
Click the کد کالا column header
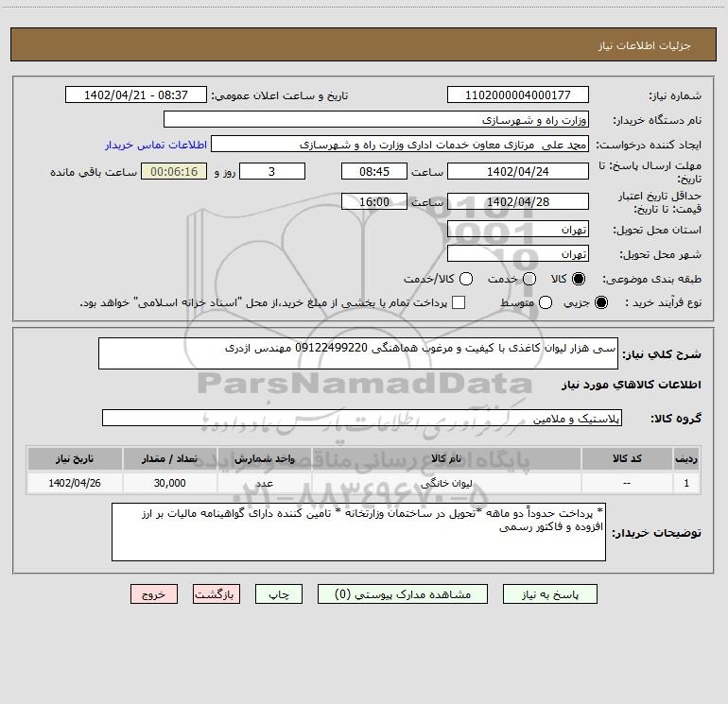(x=627, y=458)
